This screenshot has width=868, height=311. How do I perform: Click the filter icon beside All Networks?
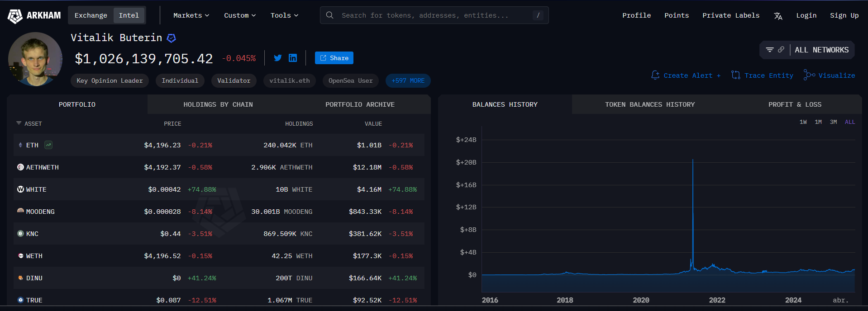click(769, 50)
